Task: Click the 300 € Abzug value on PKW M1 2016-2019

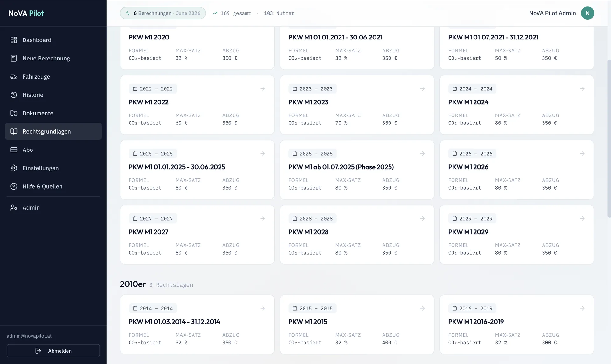Action: [x=549, y=343]
